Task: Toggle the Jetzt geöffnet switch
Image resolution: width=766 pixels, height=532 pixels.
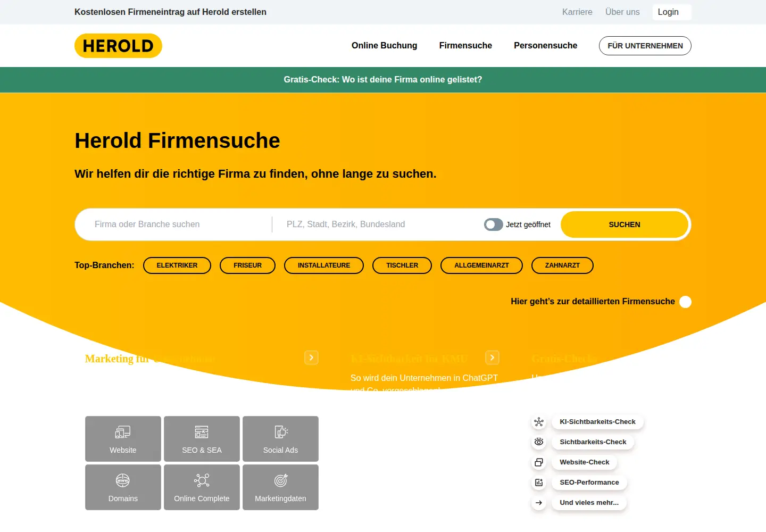Action: point(493,225)
